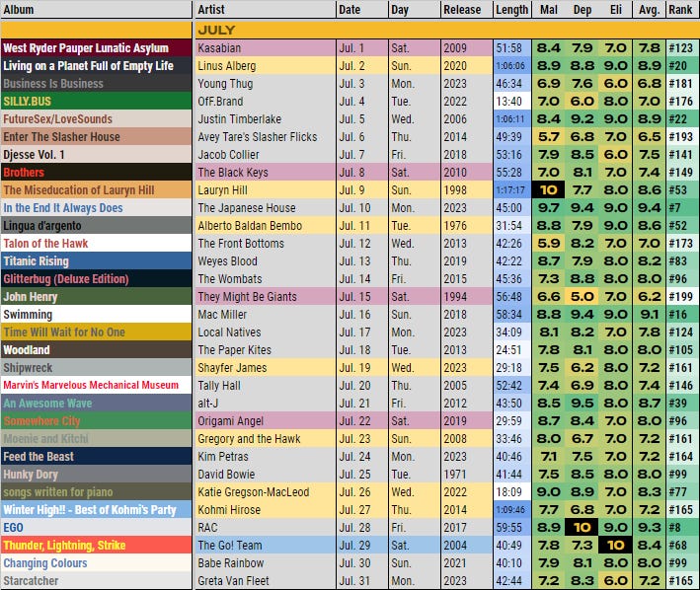This screenshot has width=700, height=590.
Task: Select Winter High!! - Best of Kohmi's Party
Action: pos(97,510)
